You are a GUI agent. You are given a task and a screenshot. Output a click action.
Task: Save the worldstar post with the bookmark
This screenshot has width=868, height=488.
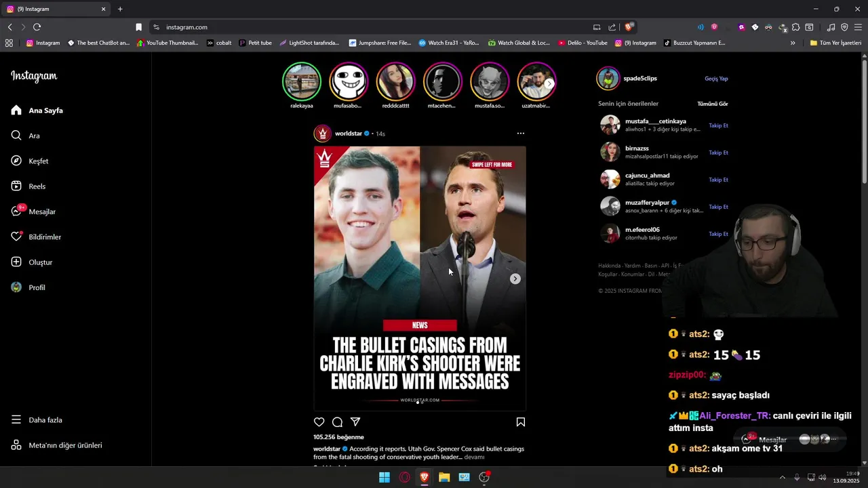click(521, 422)
